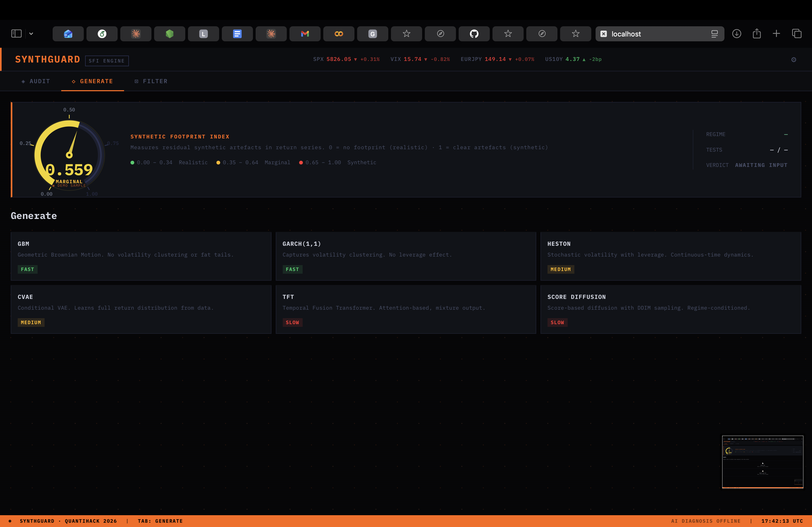
Task: Open the Gmail pinned tab
Action: point(305,34)
